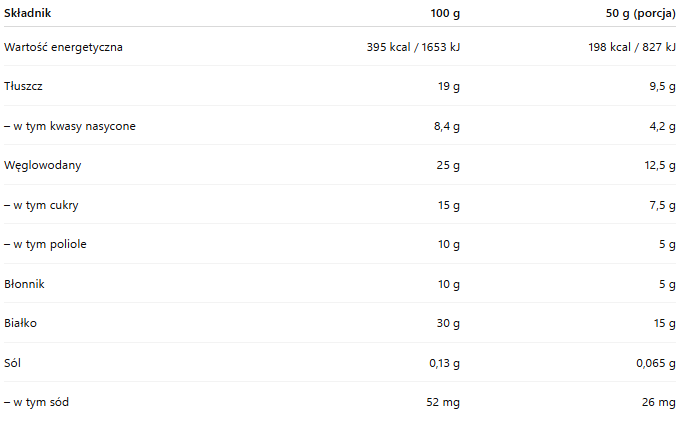Click the "395 kcal / 1653 kJ" value
691x430 pixels.
pos(413,47)
